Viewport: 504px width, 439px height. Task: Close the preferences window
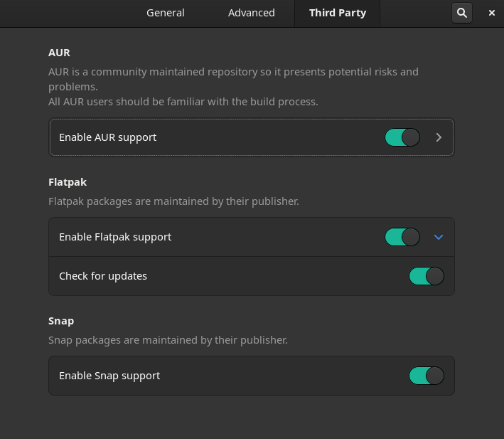(x=492, y=13)
